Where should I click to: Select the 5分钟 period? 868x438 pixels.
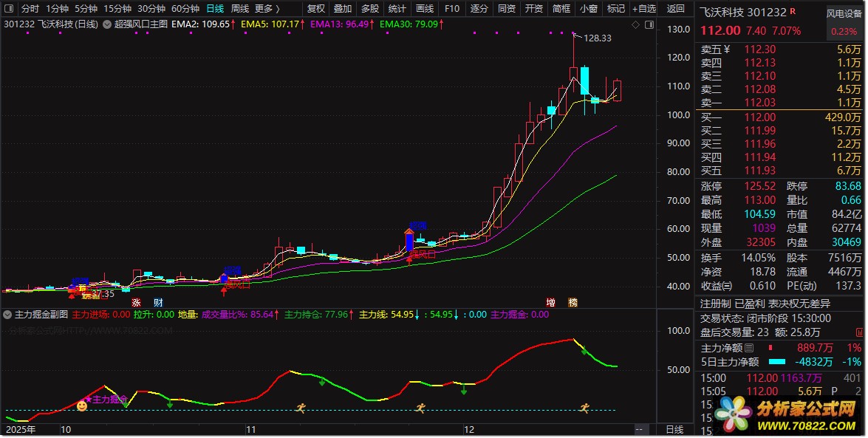pos(86,8)
